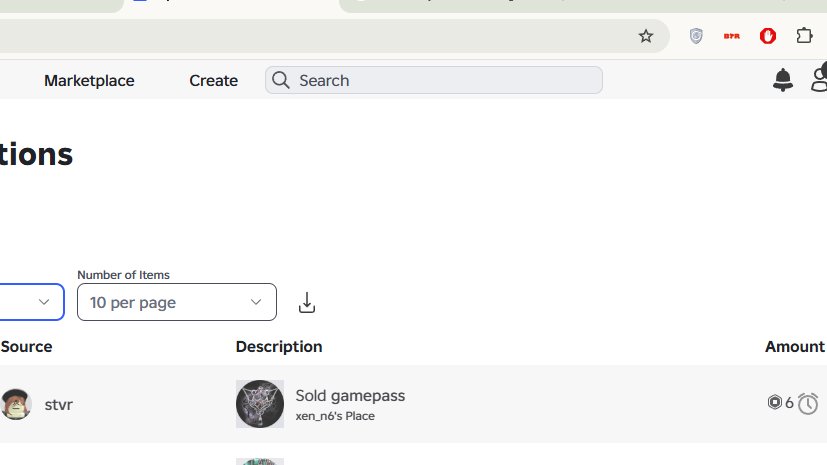Screen dimensions: 827x465
Task: Click the Sold gamepass thumbnail image
Action: [259, 404]
